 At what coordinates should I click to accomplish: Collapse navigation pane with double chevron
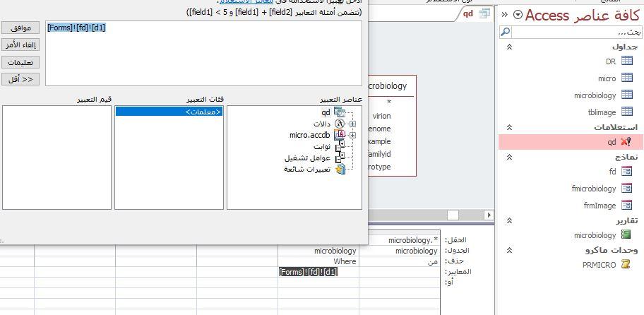click(x=505, y=16)
